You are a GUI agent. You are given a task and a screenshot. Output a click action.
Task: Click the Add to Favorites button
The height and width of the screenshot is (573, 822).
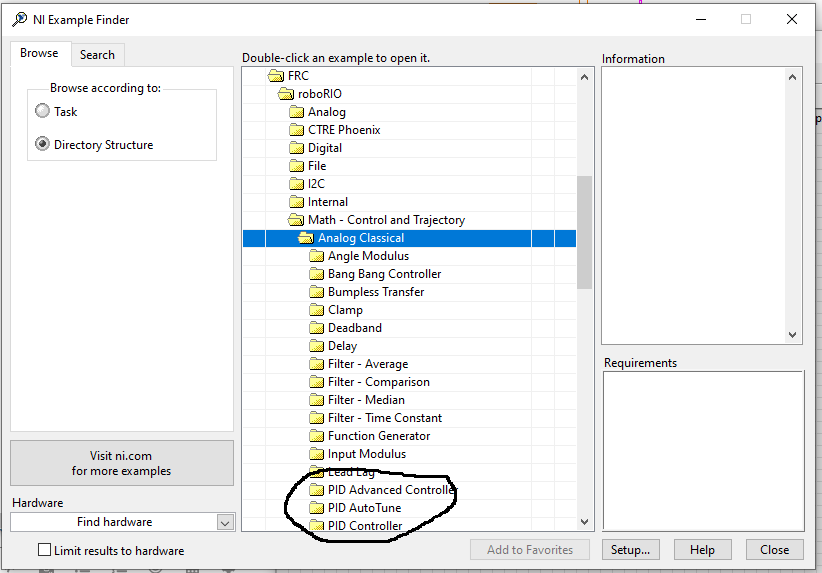[x=530, y=549]
